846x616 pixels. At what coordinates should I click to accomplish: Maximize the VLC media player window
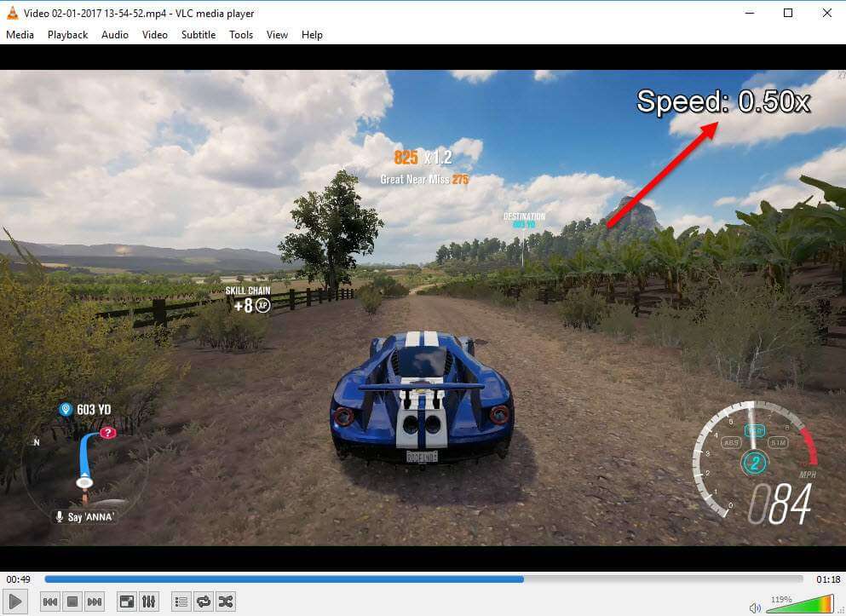788,13
